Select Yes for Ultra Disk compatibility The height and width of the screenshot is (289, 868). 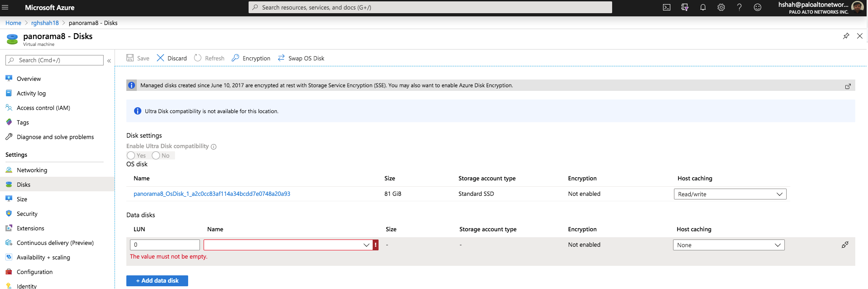131,155
